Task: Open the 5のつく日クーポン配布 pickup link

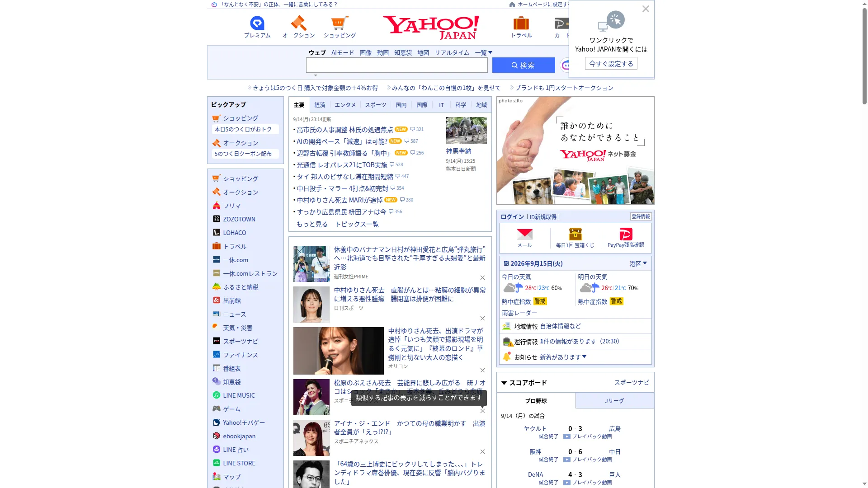Action: pyautogui.click(x=245, y=154)
